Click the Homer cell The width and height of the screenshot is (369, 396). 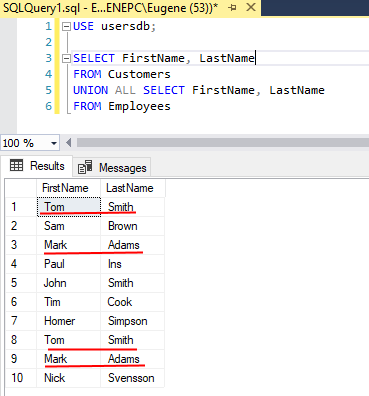click(x=69, y=321)
